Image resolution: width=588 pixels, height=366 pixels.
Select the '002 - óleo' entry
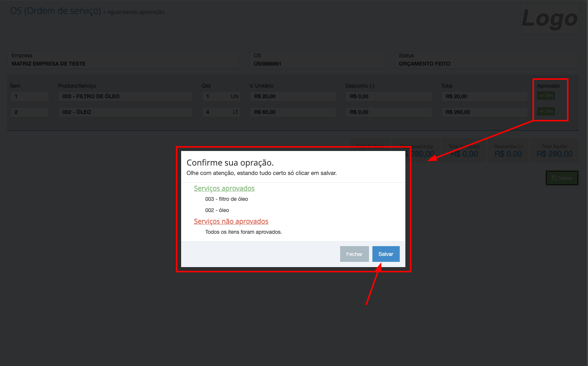click(217, 210)
